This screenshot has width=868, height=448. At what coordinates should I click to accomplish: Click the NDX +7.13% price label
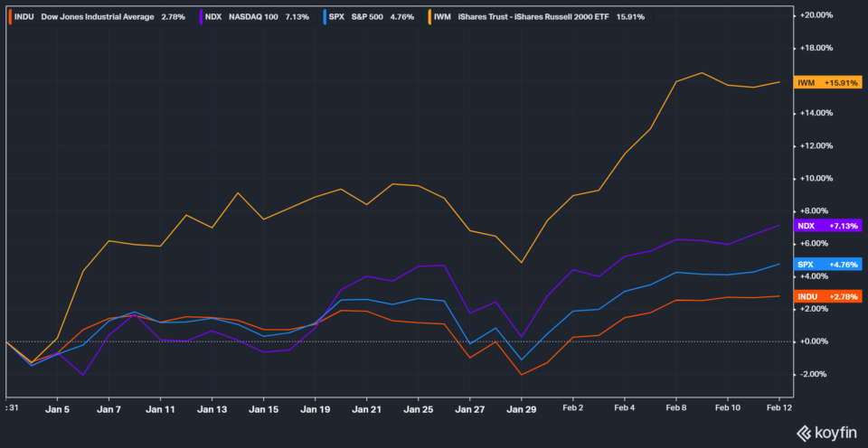(x=827, y=226)
